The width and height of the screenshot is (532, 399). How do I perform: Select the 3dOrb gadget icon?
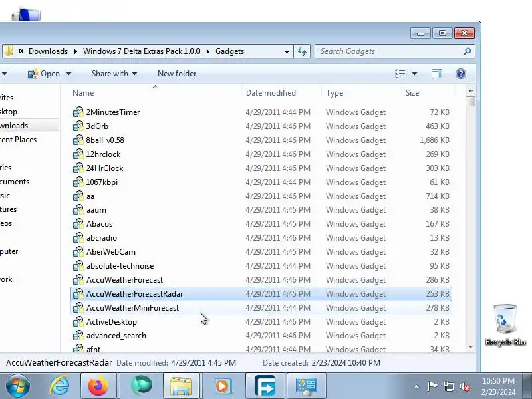(78, 126)
